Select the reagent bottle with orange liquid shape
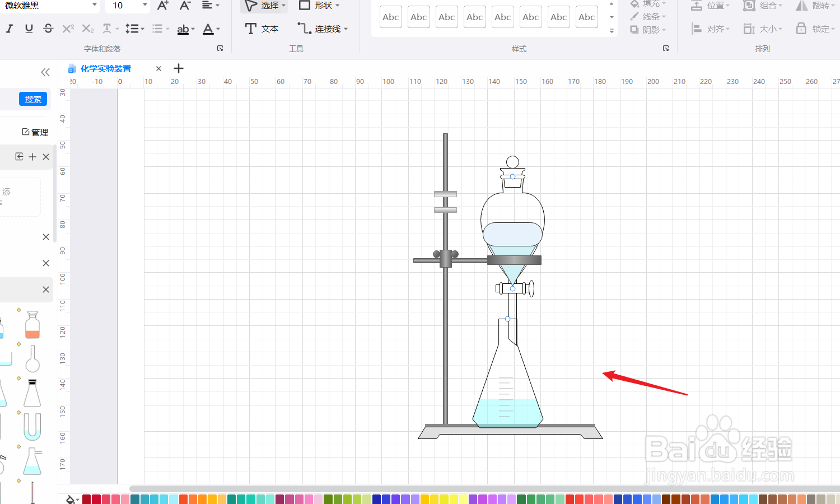This screenshot has width=840, height=504. click(x=32, y=325)
